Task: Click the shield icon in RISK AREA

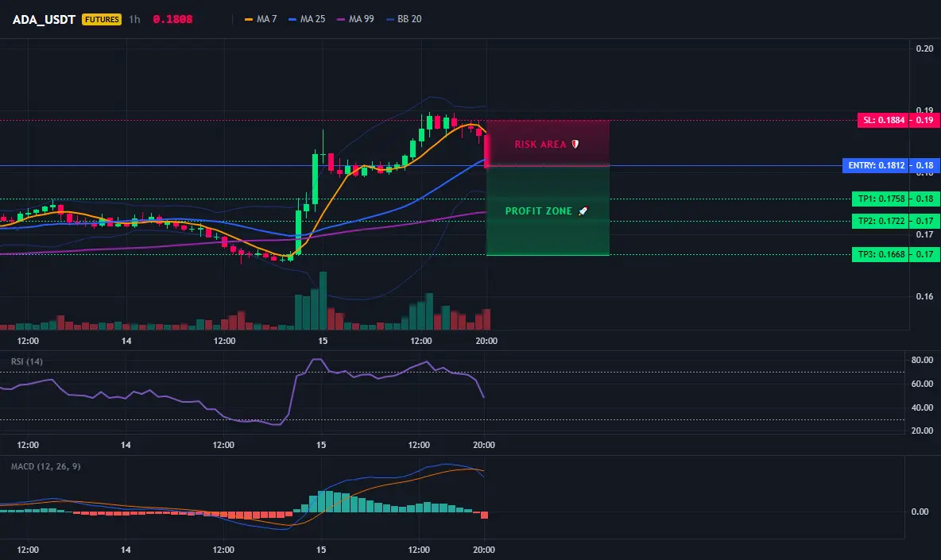Action: 575,144
